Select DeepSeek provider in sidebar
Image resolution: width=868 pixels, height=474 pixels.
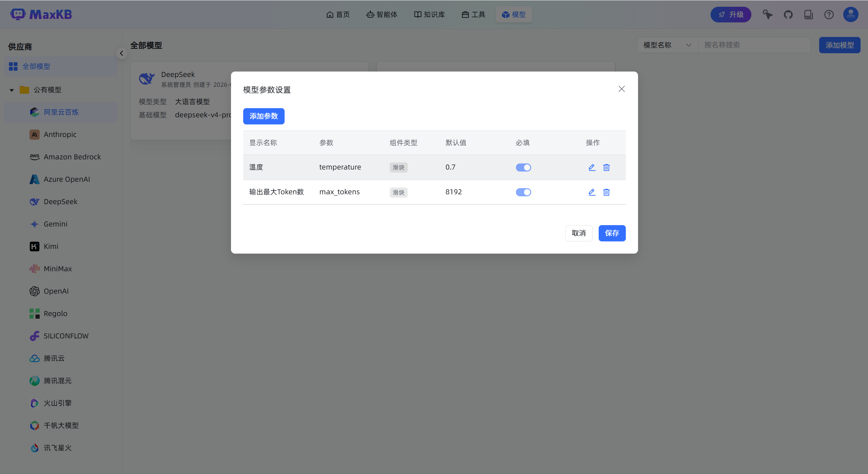coord(61,202)
